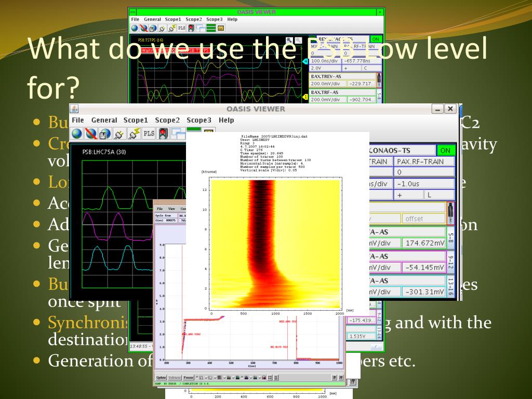
Task: Click plus slope button in front viewer
Action: [x=408, y=195]
